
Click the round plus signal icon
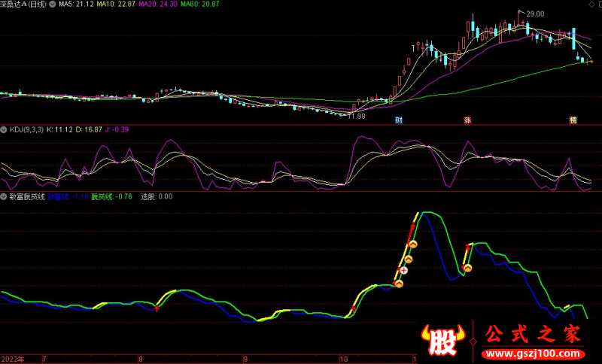[404, 270]
